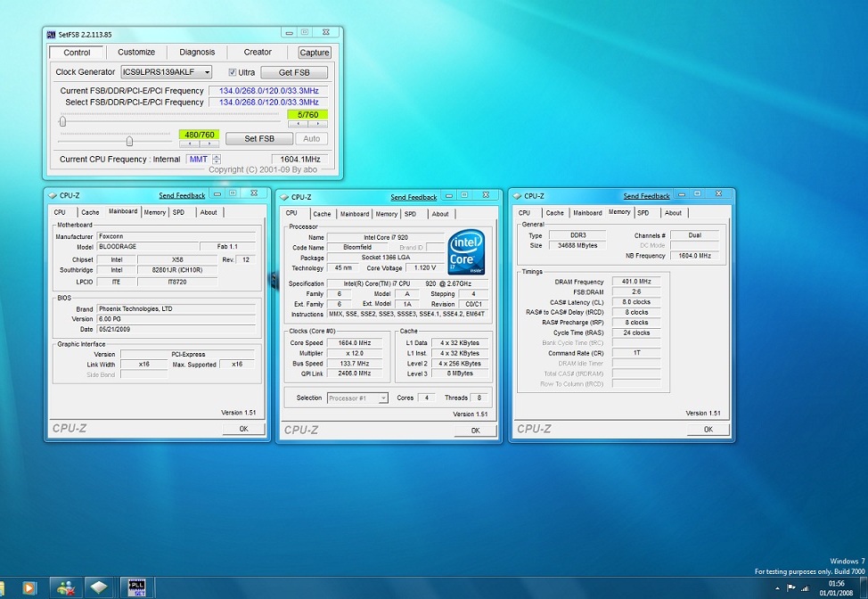The height and width of the screenshot is (599, 868).
Task: Click the Set FSB button
Action: coord(259,139)
